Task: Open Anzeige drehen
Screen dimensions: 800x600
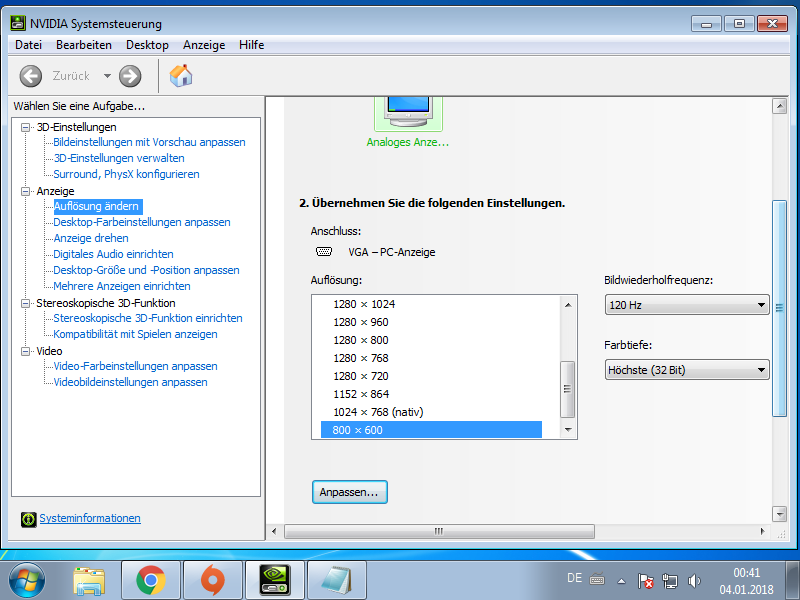Action: point(91,238)
